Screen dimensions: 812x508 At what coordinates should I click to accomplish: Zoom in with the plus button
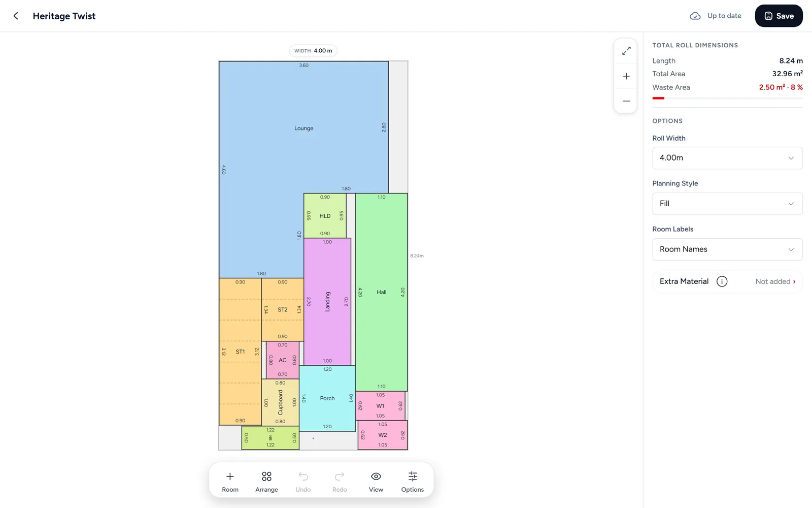pos(626,76)
